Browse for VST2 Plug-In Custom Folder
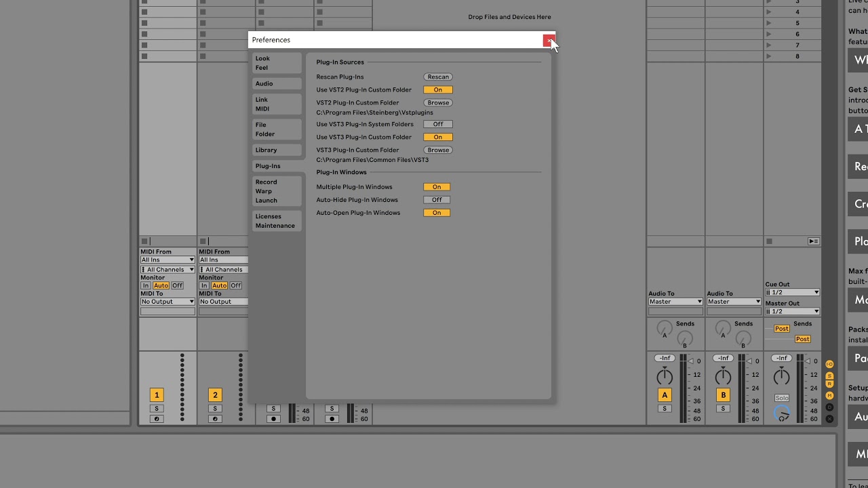 click(x=438, y=102)
